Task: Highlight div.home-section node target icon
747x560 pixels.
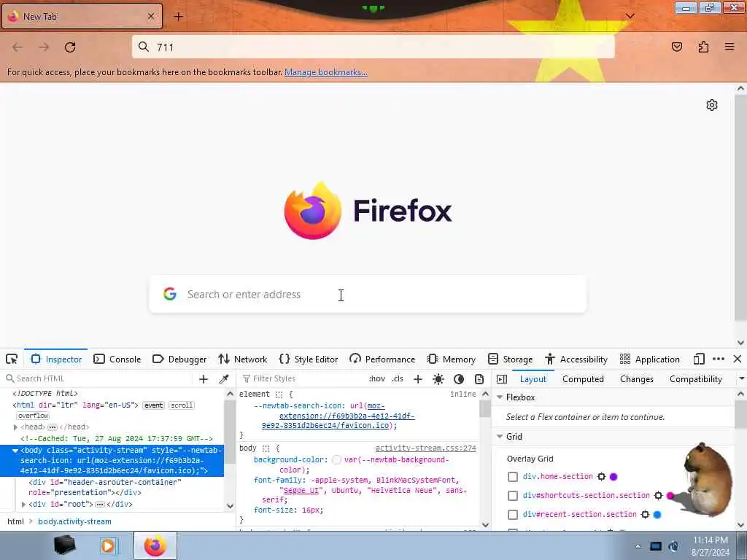Action: [601, 477]
